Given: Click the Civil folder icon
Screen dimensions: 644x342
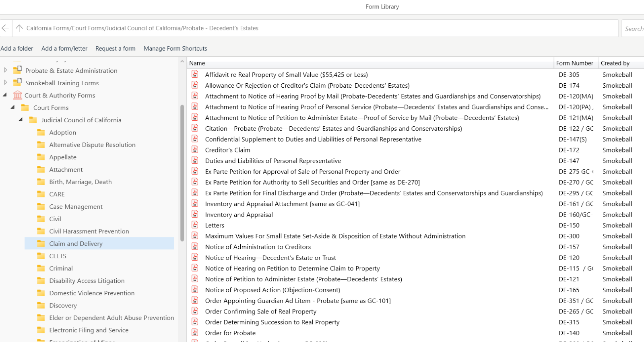Looking at the screenshot, I should (x=41, y=219).
